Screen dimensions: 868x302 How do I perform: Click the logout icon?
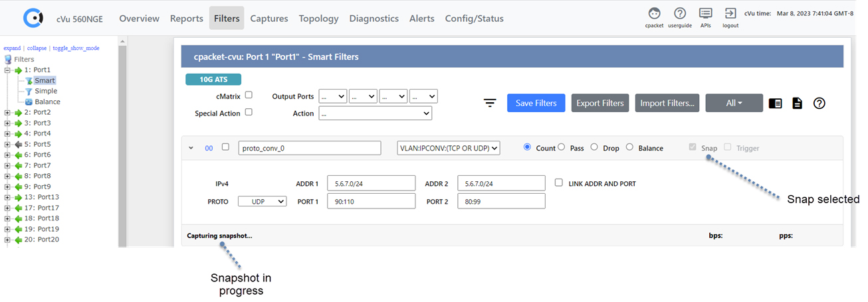pyautogui.click(x=730, y=13)
